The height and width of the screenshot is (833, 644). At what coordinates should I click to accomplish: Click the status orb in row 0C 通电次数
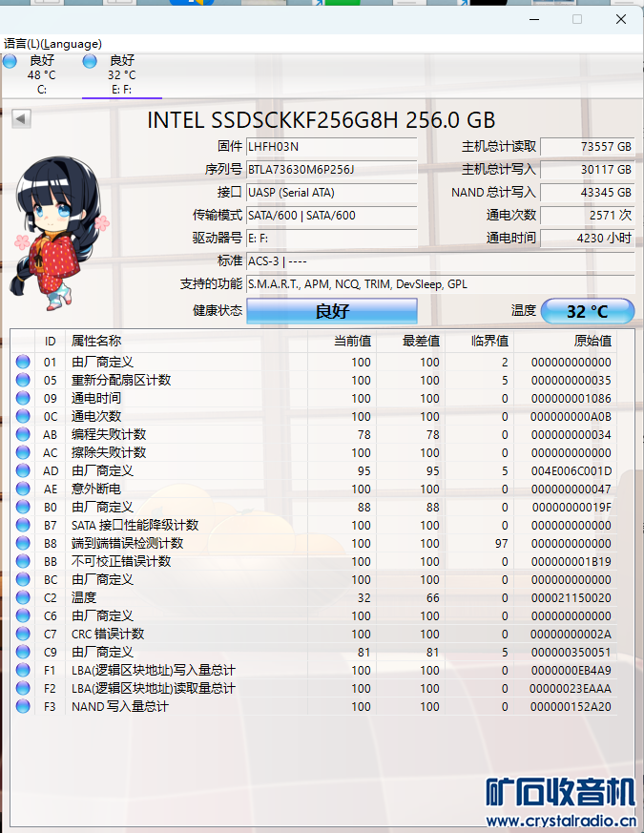click(x=23, y=416)
